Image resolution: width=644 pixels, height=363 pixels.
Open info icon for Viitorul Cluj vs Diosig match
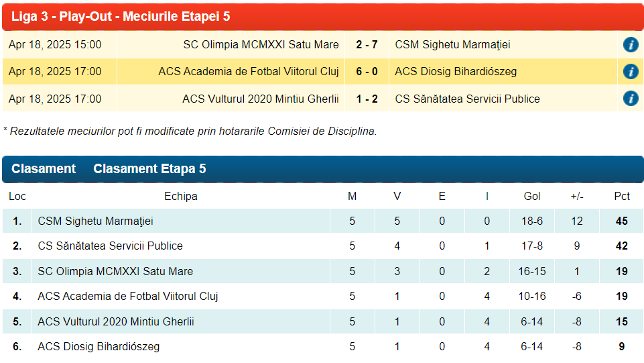pyautogui.click(x=630, y=72)
